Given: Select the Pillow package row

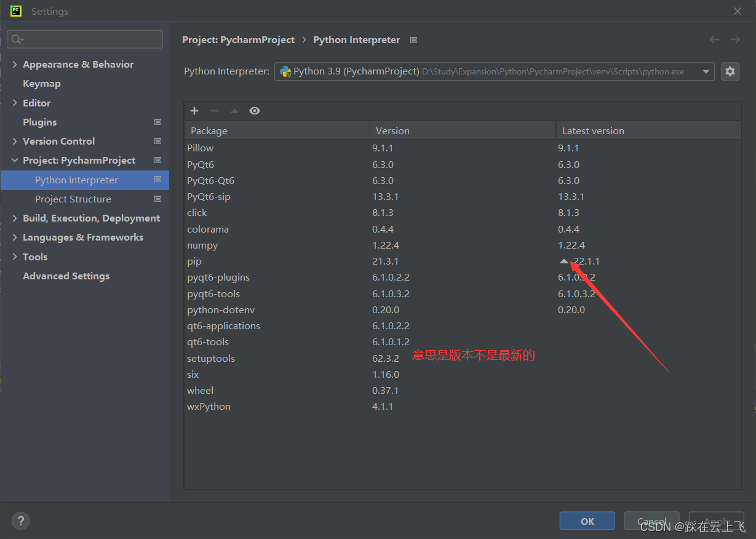Looking at the screenshot, I should [463, 148].
